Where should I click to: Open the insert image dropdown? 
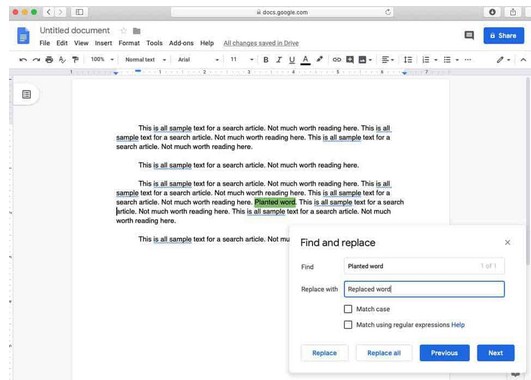(x=365, y=60)
